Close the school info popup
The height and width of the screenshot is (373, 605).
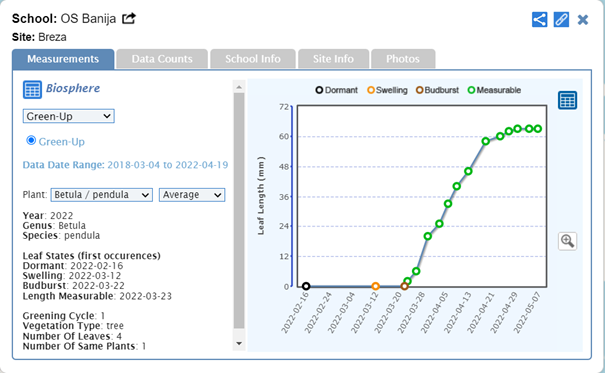pyautogui.click(x=583, y=20)
